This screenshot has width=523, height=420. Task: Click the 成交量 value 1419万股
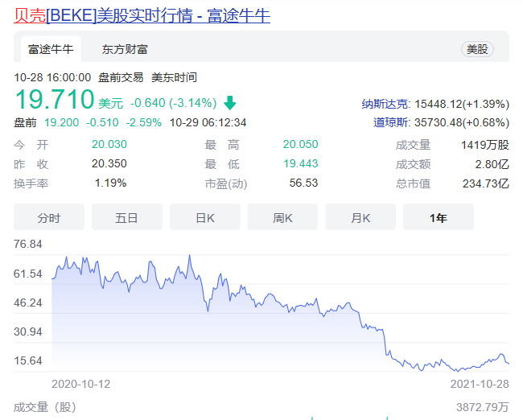click(485, 145)
